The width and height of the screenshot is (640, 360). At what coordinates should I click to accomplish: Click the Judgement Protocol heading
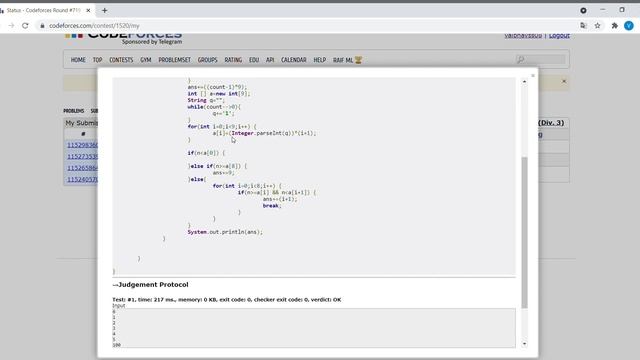pos(150,284)
